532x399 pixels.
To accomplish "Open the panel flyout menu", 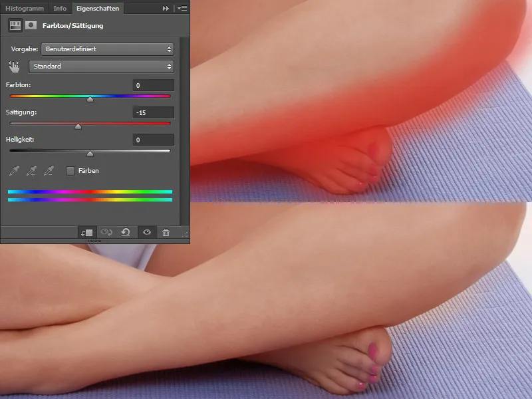I will 182,9.
